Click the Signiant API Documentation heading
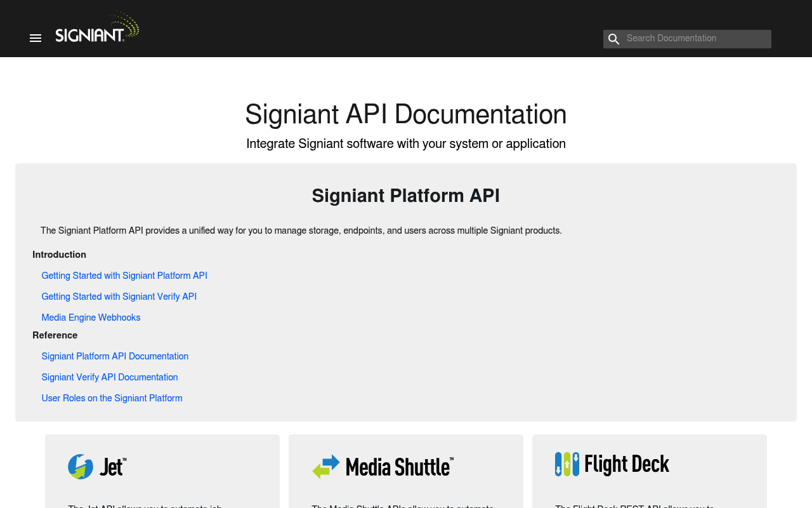Image resolution: width=812 pixels, height=508 pixels. 406,115
